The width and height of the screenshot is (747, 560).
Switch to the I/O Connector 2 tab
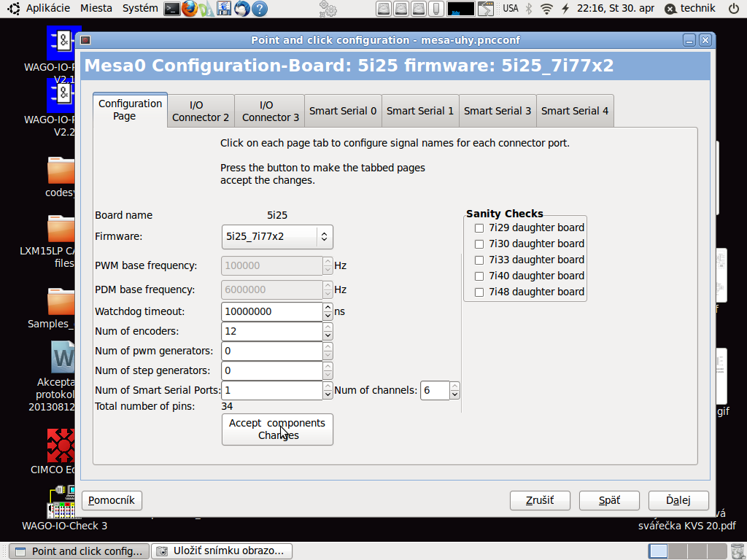pyautogui.click(x=201, y=111)
